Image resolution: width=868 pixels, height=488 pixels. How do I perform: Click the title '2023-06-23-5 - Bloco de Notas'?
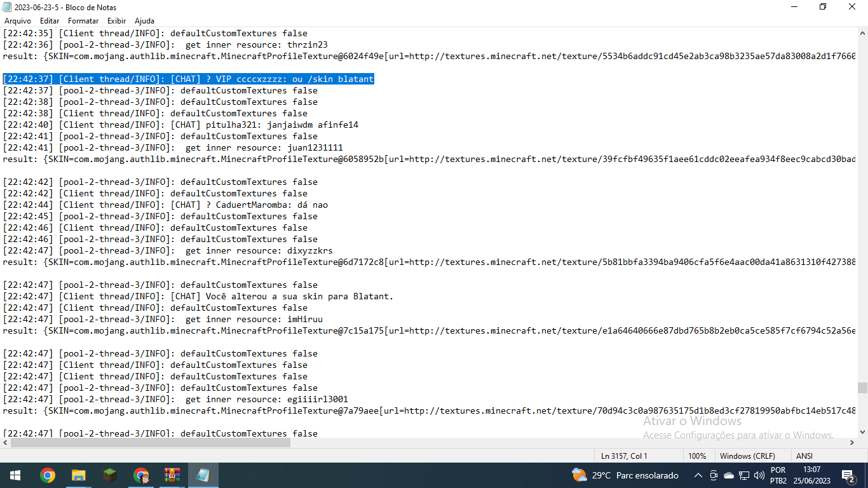tap(65, 7)
